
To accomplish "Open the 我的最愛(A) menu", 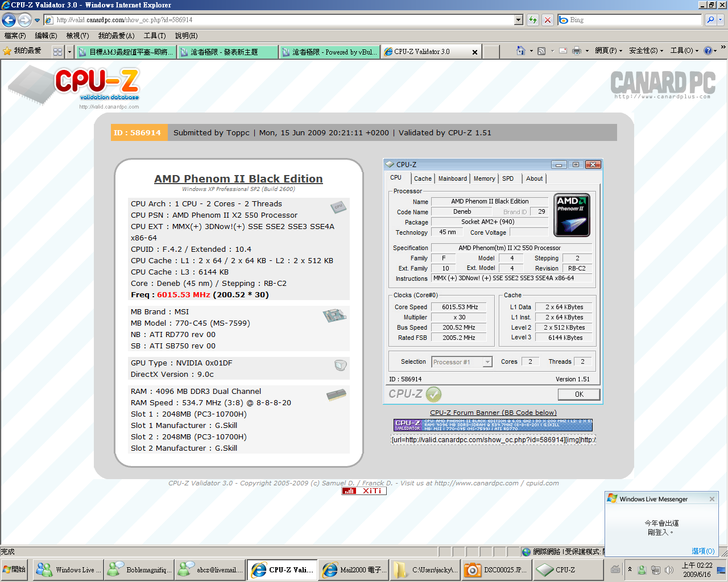I will pyautogui.click(x=116, y=36).
